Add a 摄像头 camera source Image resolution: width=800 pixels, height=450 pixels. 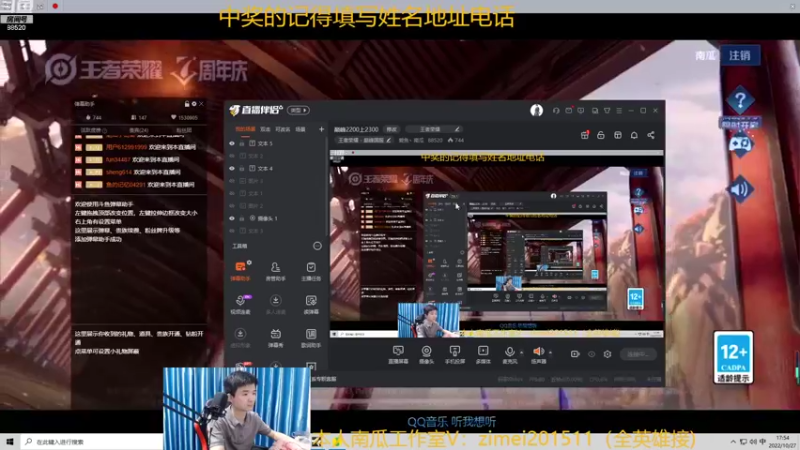pos(427,355)
